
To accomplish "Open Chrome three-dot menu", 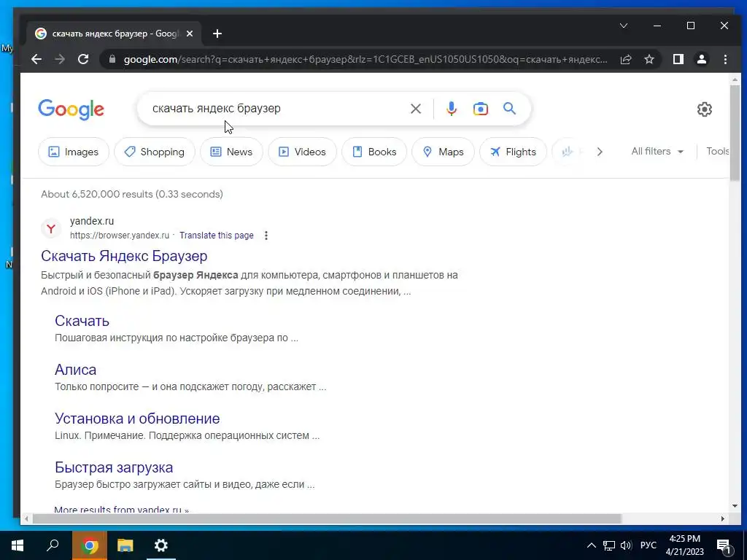I will point(725,59).
